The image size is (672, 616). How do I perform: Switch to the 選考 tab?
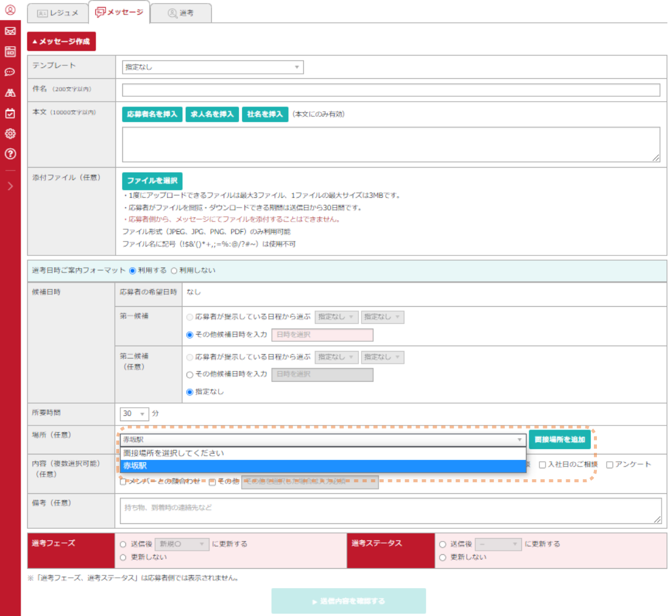click(x=180, y=13)
